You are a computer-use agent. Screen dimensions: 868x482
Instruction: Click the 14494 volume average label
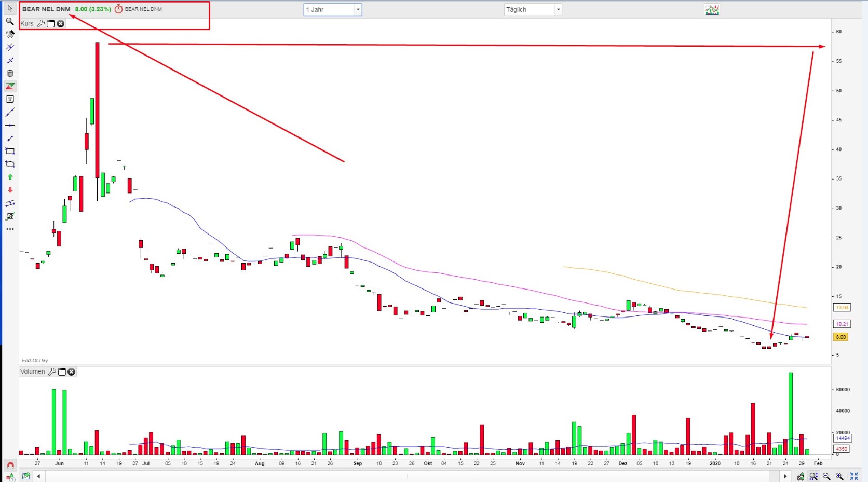click(x=843, y=438)
